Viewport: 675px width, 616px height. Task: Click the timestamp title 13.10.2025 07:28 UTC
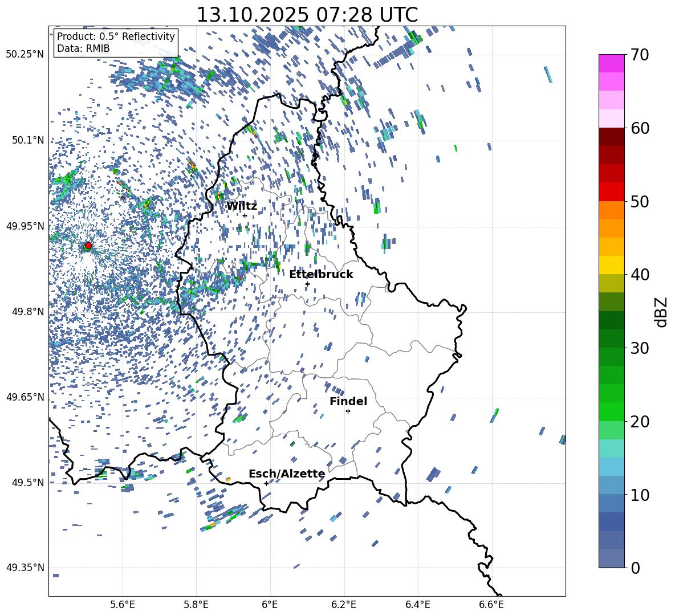coord(307,15)
